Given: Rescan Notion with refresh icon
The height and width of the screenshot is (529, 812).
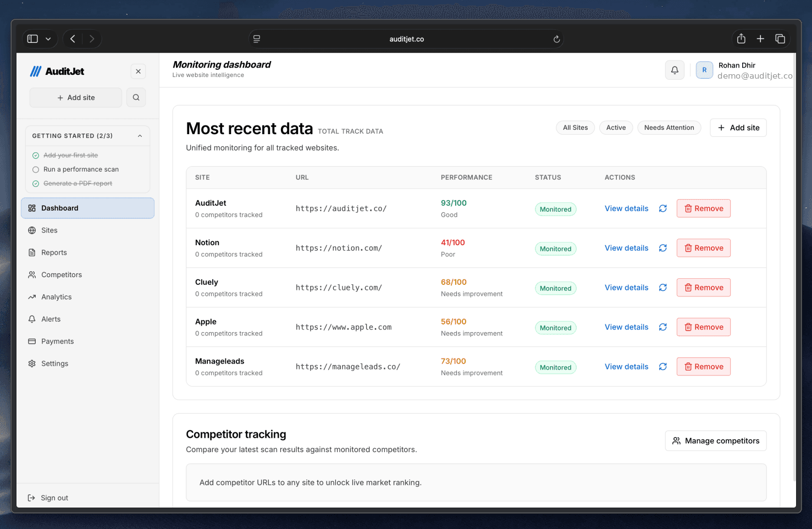Looking at the screenshot, I should [x=662, y=248].
